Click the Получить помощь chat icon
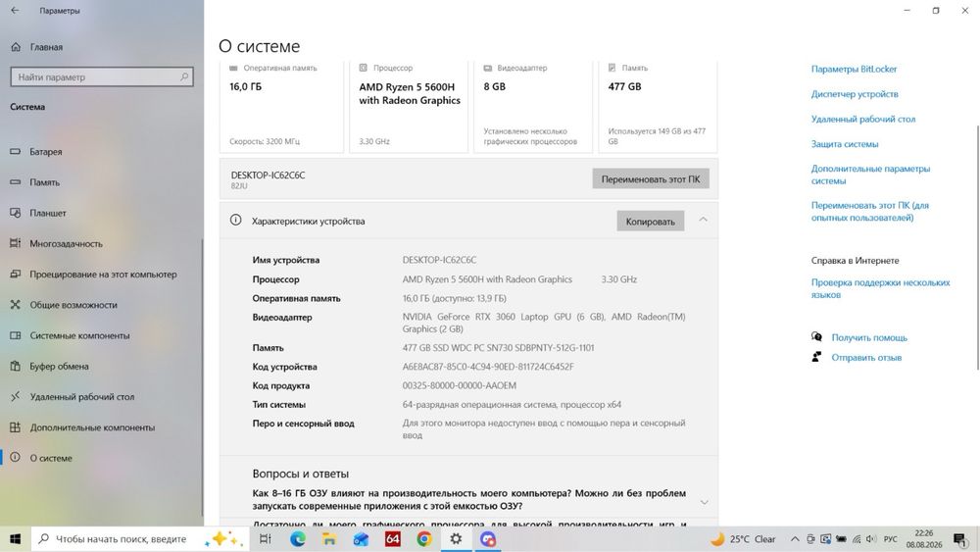This screenshot has width=980, height=552. click(816, 337)
